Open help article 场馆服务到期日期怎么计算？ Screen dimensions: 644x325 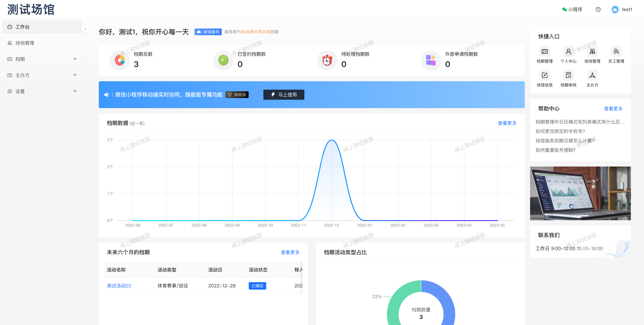(565, 141)
